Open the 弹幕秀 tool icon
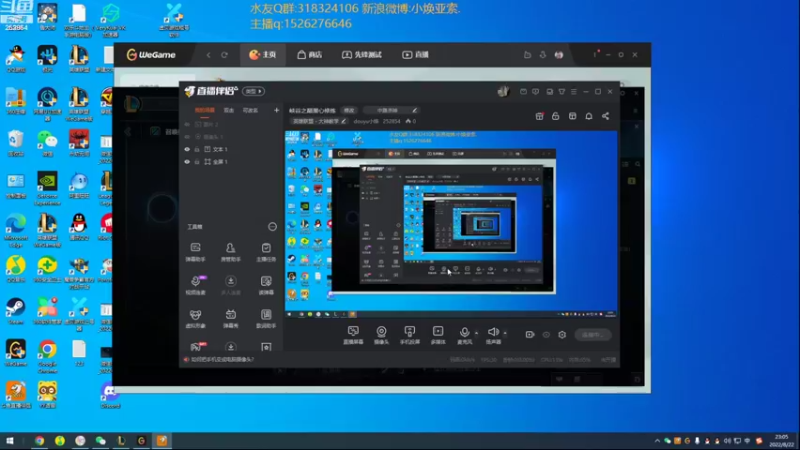 (x=231, y=318)
